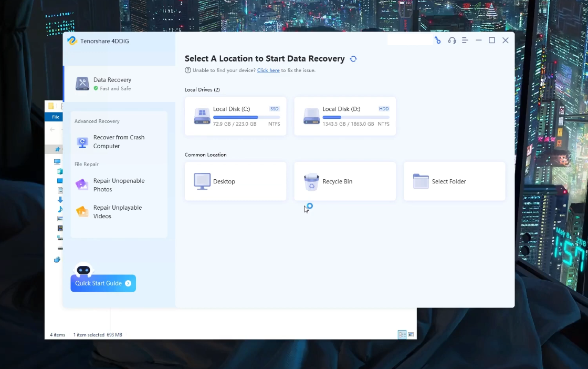Switch File Explorer to large icons view

(x=411, y=334)
